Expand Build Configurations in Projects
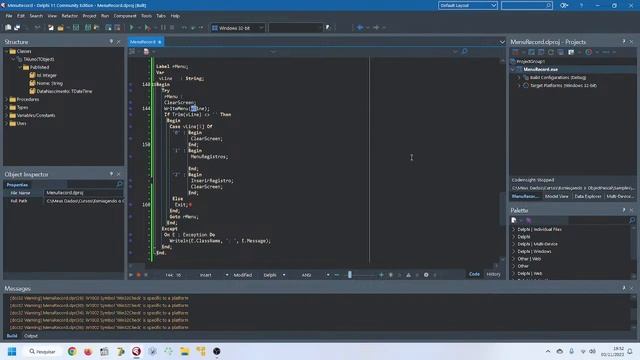Image resolution: width=640 pixels, height=360 pixels. click(x=519, y=78)
